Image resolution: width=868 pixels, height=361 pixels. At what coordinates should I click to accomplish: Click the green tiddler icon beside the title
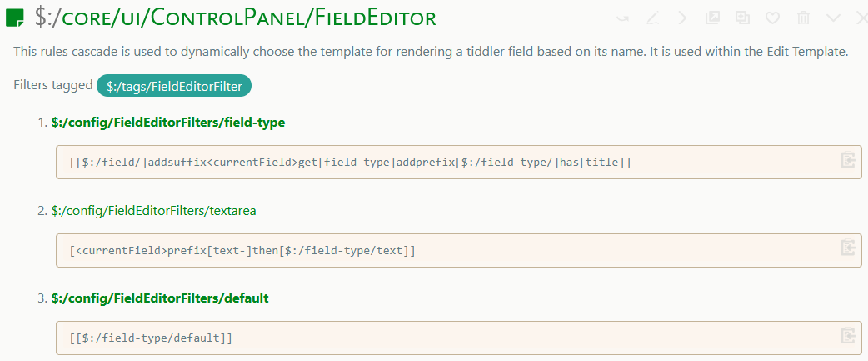click(x=15, y=18)
